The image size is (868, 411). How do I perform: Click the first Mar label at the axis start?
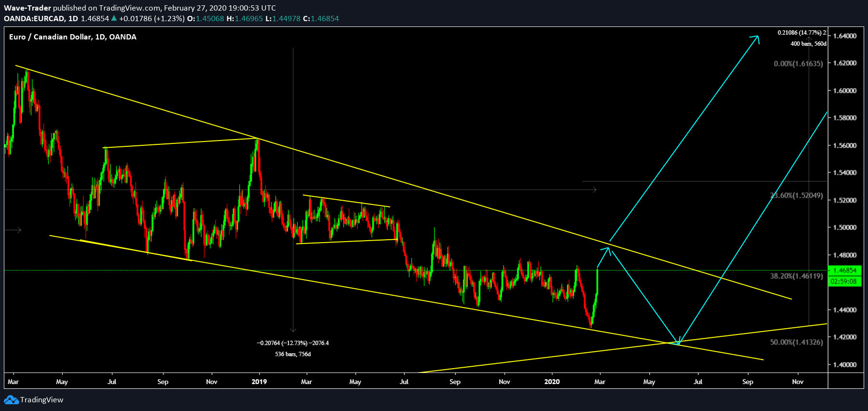13,382
